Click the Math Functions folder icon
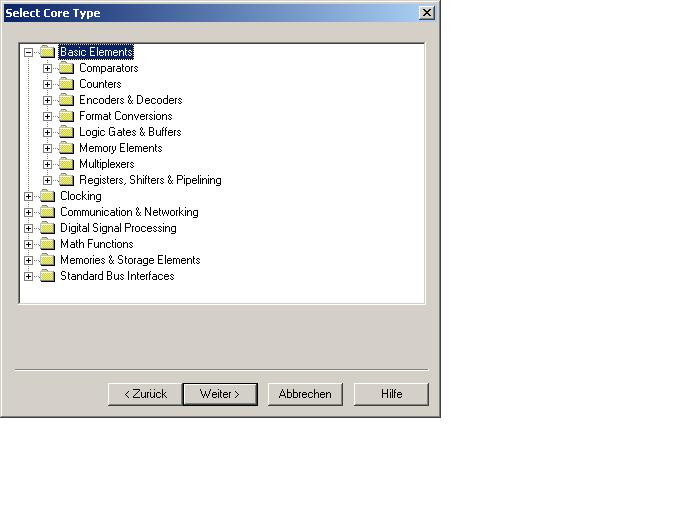This screenshot has width=700, height=525. (x=47, y=244)
